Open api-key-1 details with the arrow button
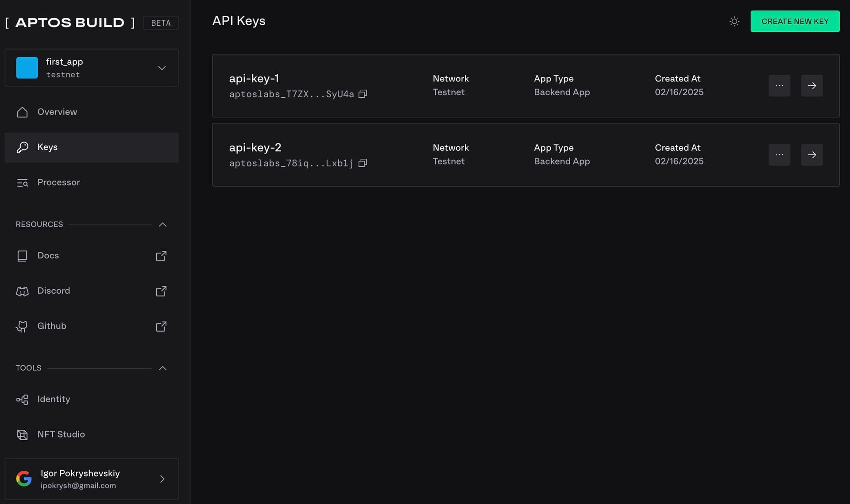This screenshot has width=850, height=504. click(x=811, y=85)
